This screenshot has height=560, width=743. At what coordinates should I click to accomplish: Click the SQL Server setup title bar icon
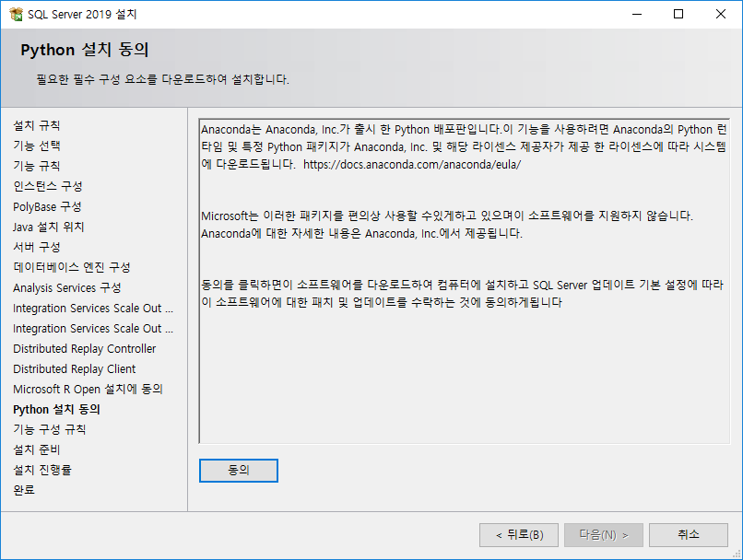pos(16,14)
